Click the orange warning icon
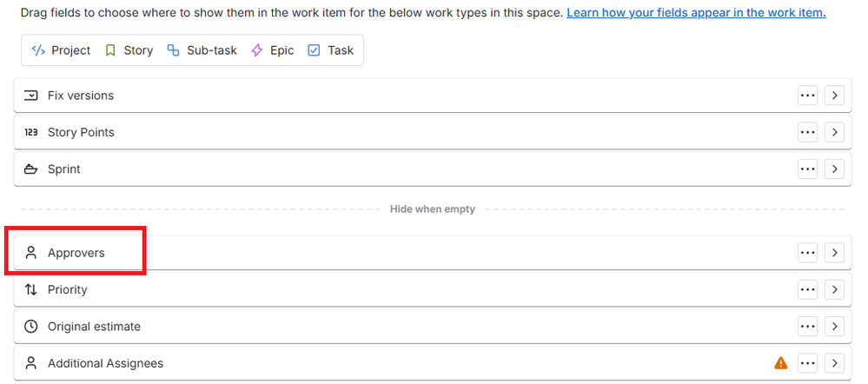The height and width of the screenshot is (384, 868). pos(780,363)
